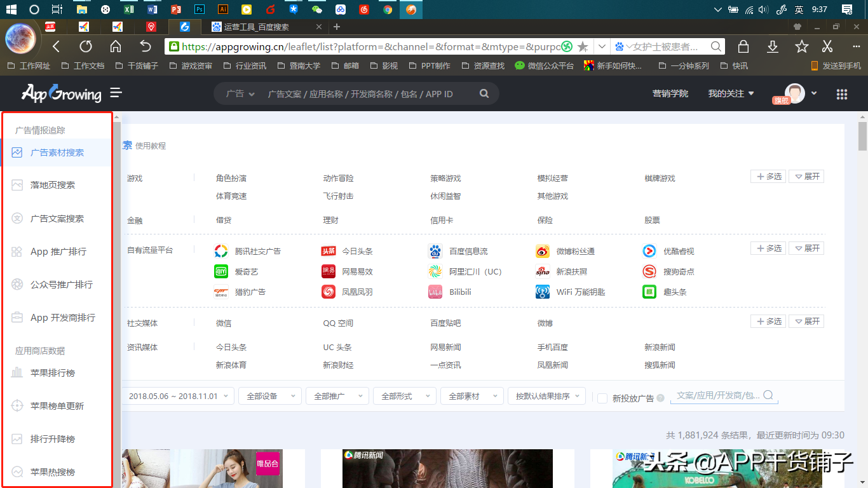Select the 今日头条 platform icon
868x488 pixels.
(329, 251)
